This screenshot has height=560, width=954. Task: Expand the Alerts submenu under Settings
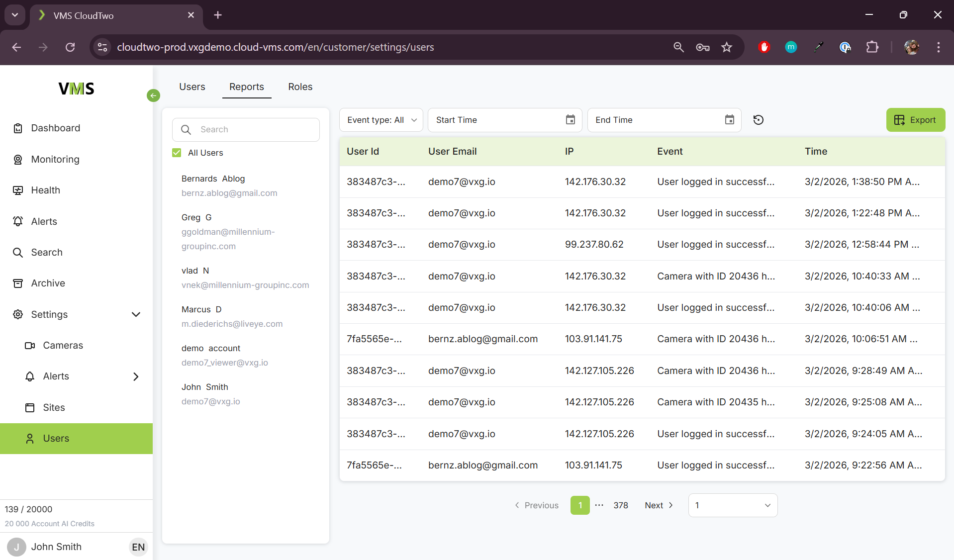(x=136, y=376)
